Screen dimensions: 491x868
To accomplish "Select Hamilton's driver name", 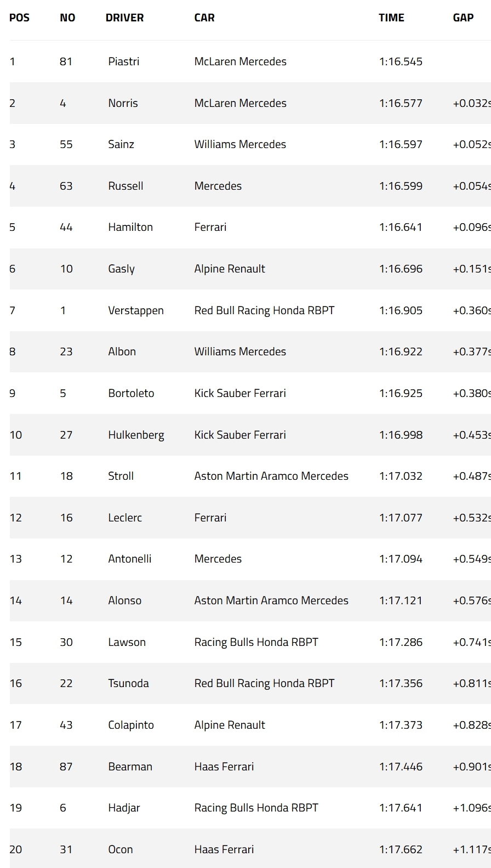I will 130,227.
